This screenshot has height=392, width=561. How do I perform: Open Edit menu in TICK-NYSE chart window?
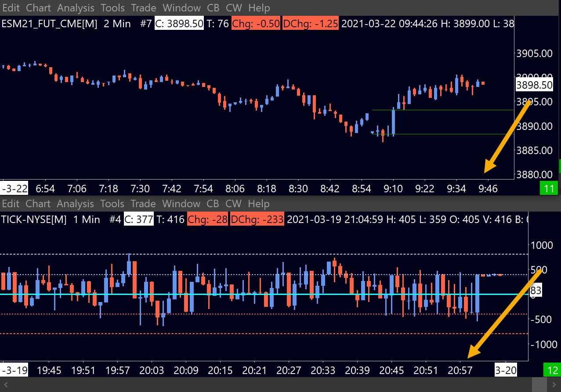tap(11, 204)
